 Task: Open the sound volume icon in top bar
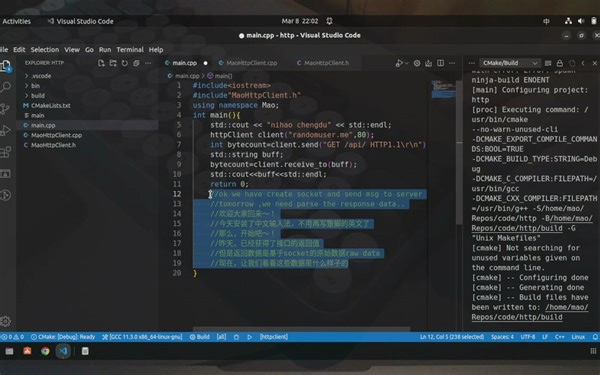coord(581,21)
